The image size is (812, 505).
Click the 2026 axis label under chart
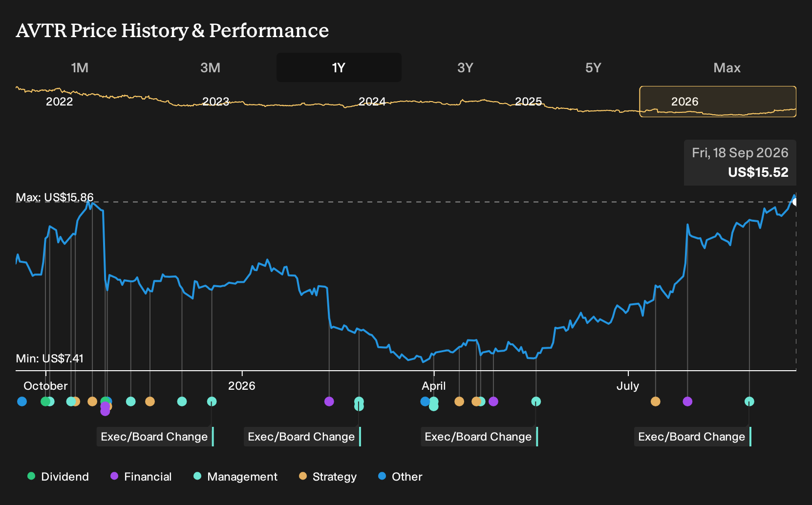(242, 386)
